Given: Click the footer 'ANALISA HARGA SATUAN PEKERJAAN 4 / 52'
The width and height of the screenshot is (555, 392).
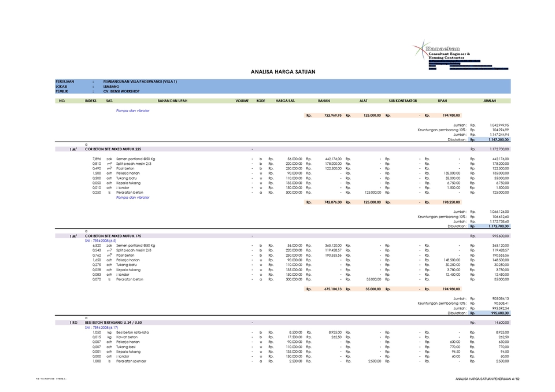Looking at the screenshot, I should [x=487, y=379].
